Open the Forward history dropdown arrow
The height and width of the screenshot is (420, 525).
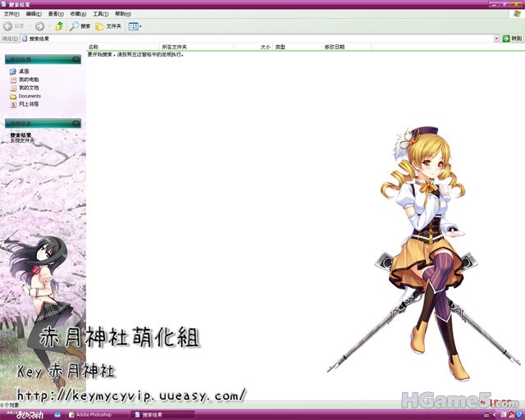pos(49,26)
